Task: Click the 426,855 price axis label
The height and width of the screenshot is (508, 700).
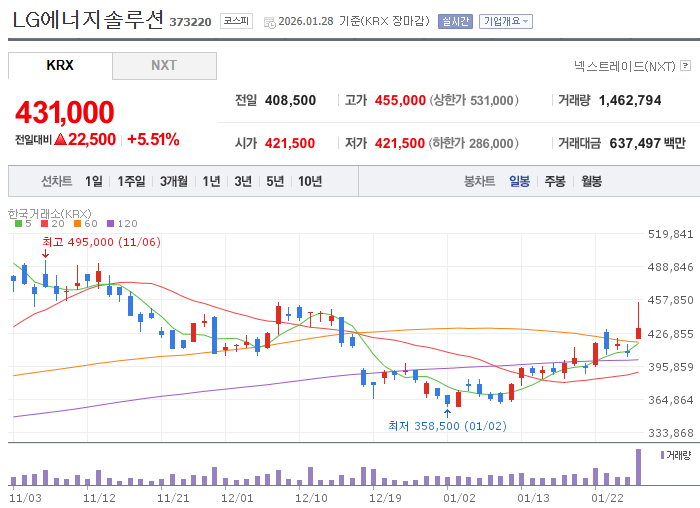Action: click(671, 334)
